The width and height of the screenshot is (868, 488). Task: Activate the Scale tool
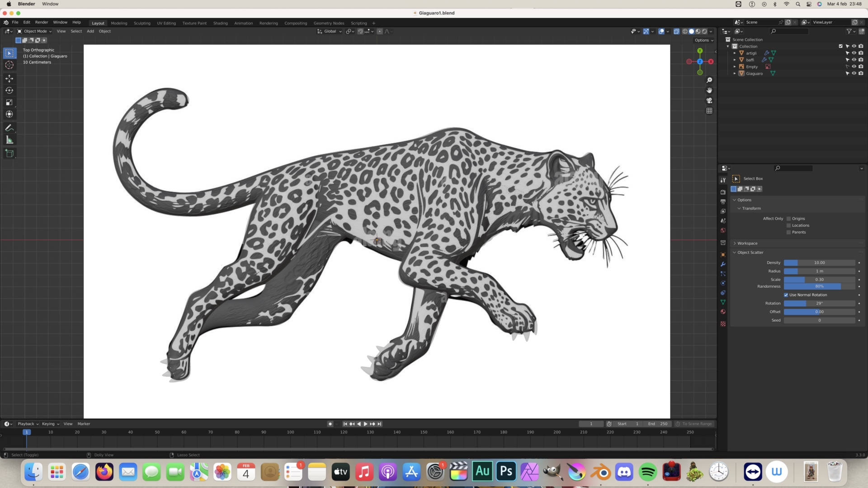pos(9,103)
